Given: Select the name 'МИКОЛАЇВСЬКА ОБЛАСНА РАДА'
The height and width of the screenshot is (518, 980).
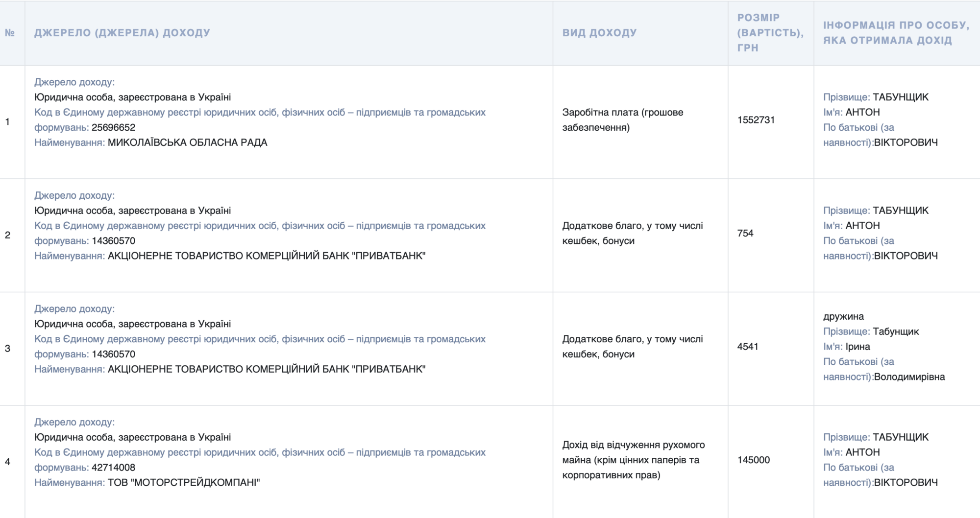Looking at the screenshot, I should [x=188, y=142].
